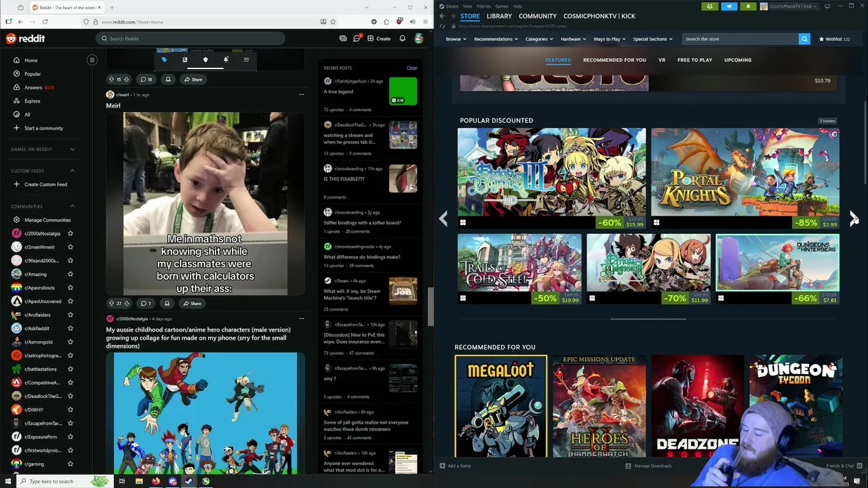
Task: Clear the Recent Posts list
Action: [x=412, y=68]
